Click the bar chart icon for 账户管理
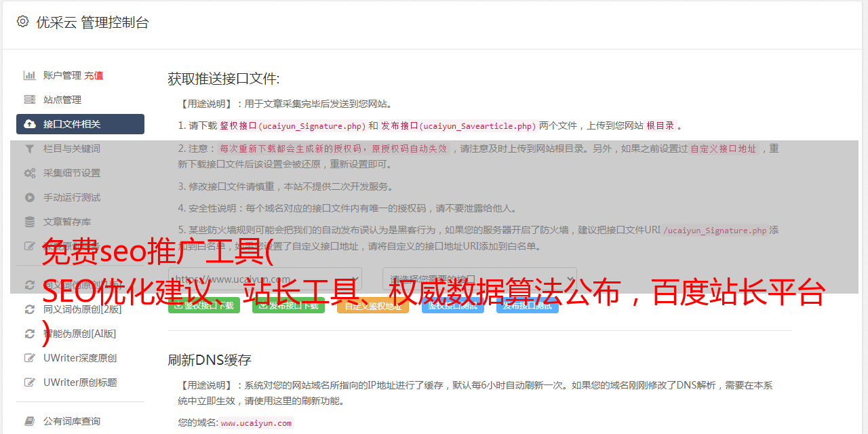 point(30,75)
